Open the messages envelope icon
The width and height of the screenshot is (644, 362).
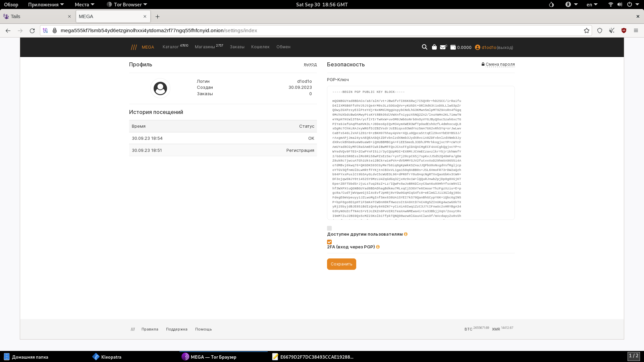pos(443,47)
